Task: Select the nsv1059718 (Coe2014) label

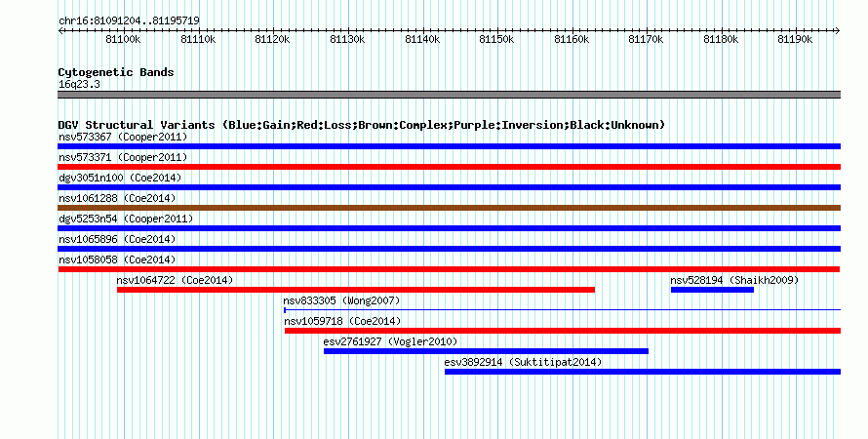Action: (342, 321)
